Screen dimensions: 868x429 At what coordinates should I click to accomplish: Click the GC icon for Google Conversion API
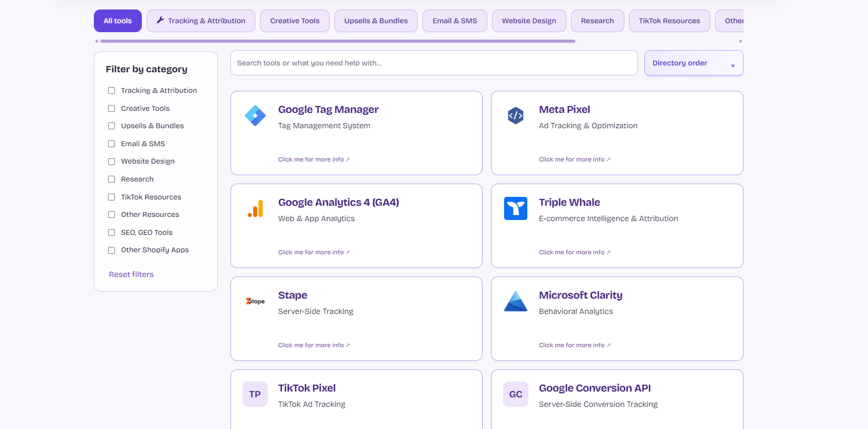tap(516, 394)
